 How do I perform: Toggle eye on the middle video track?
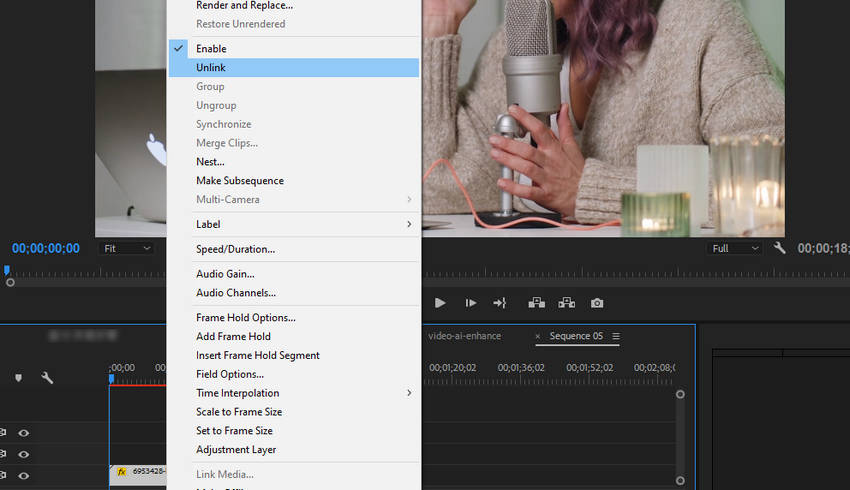tap(23, 454)
